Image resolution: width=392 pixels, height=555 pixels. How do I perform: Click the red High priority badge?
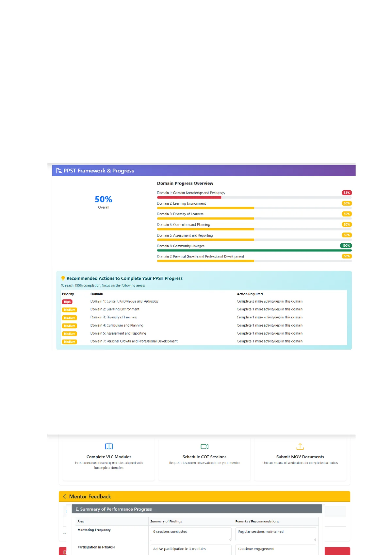click(67, 302)
